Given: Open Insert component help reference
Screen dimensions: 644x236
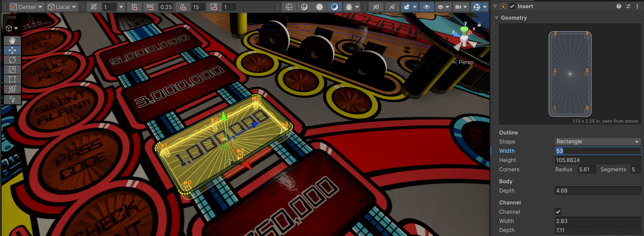Looking at the screenshot, I should pos(619,7).
